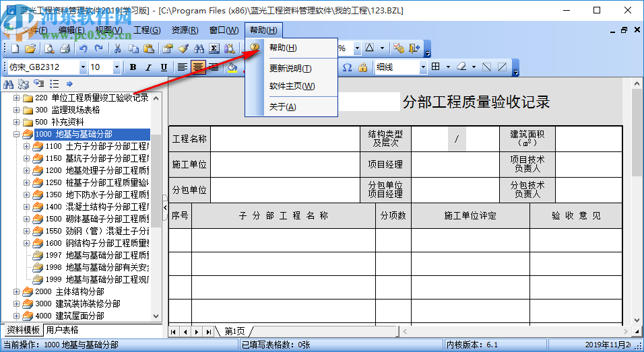
Task: Click the backslash diagonal line icon
Action: coord(486,67)
